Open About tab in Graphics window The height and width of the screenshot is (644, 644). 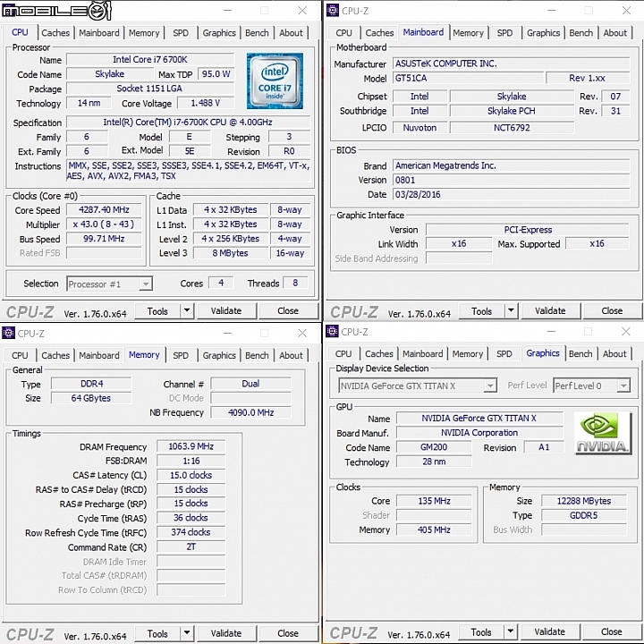(x=614, y=353)
